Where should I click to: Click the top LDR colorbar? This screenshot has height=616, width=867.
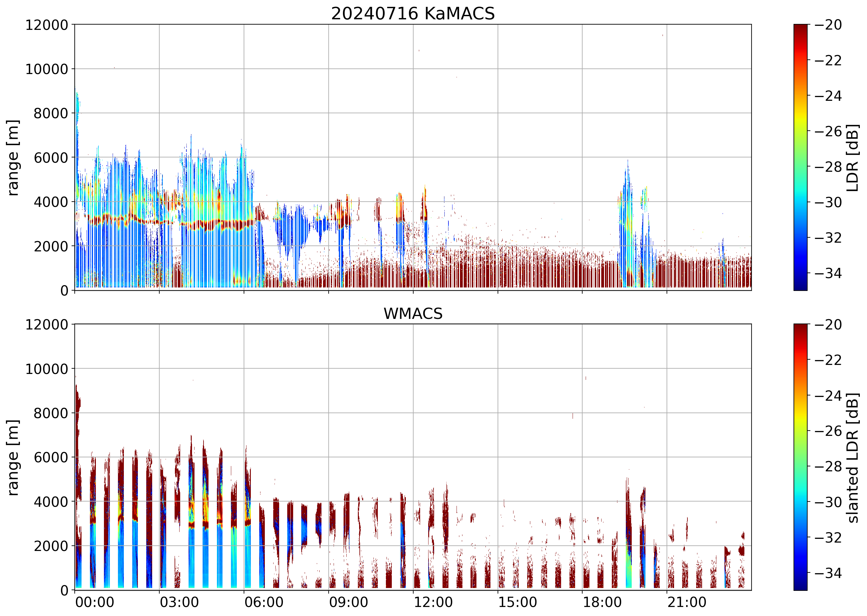(x=800, y=157)
